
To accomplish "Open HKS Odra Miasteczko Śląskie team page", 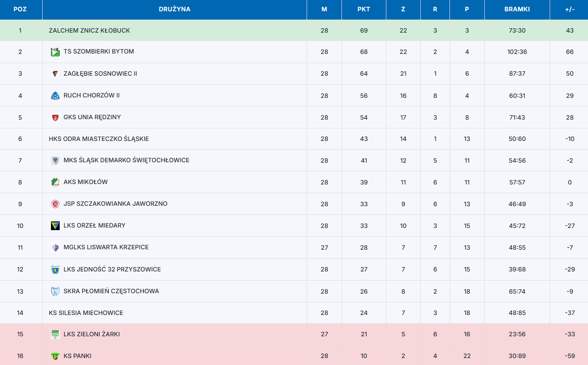I will coord(99,139).
